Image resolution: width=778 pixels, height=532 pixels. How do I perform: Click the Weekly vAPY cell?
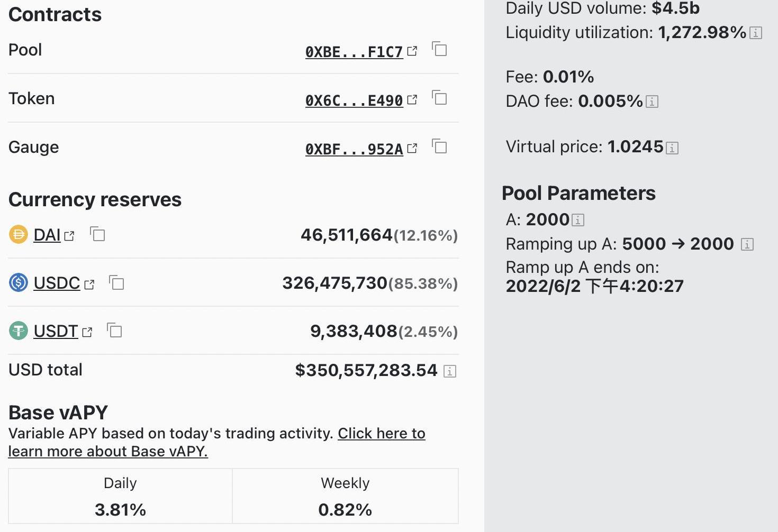(345, 497)
